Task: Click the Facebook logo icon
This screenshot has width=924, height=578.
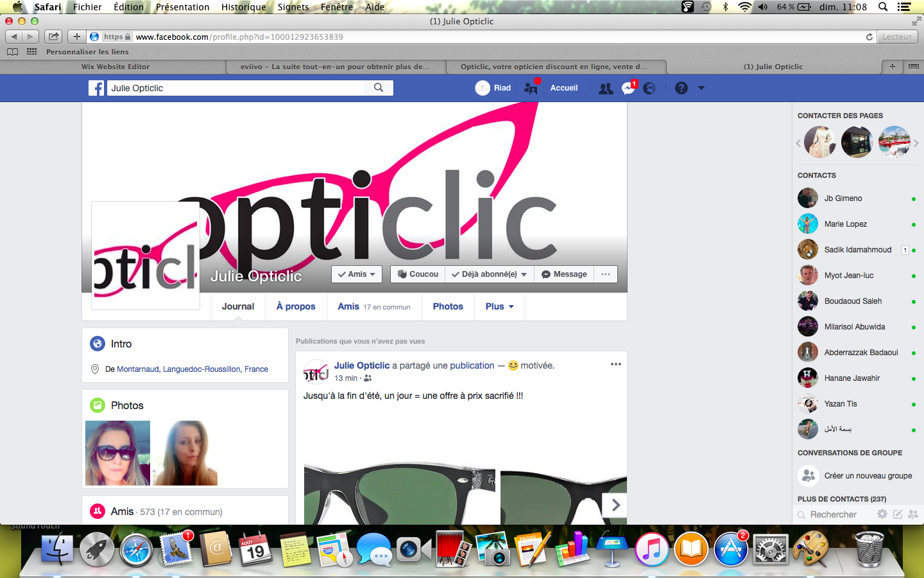Action: (x=96, y=88)
